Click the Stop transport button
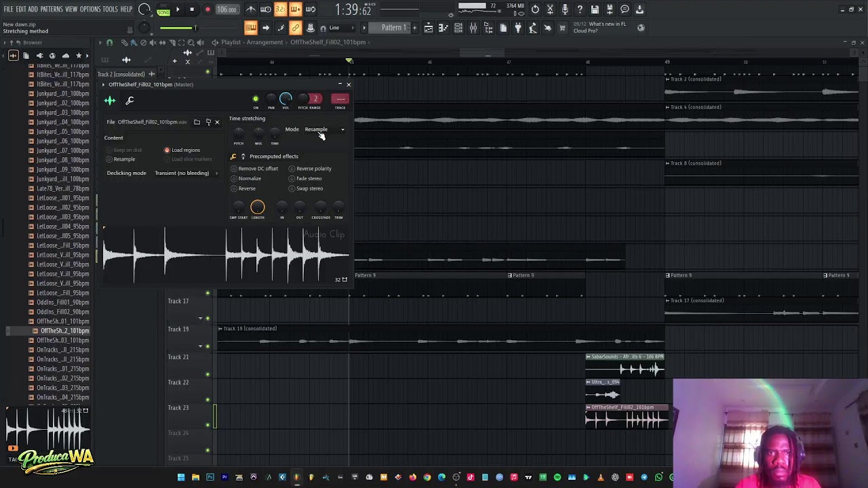 tap(192, 9)
